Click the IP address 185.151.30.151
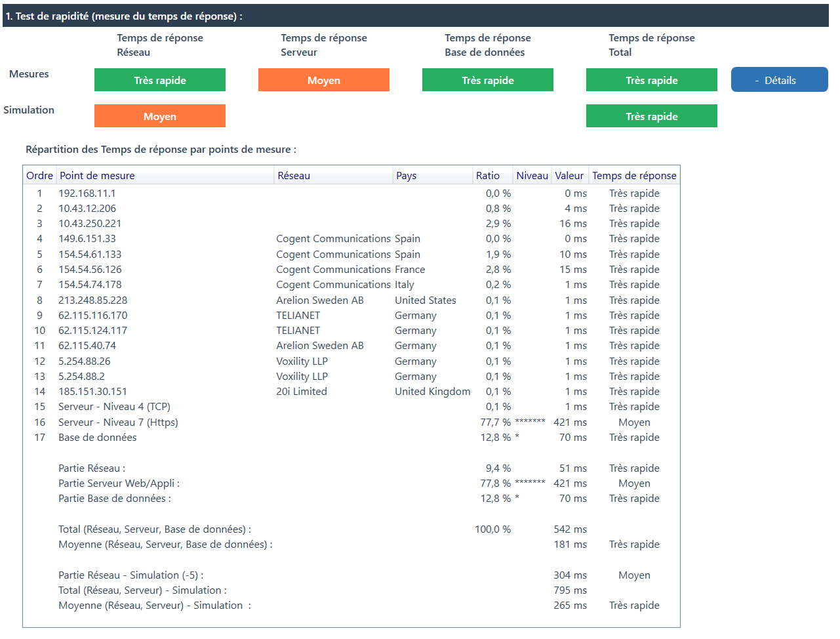 click(93, 392)
